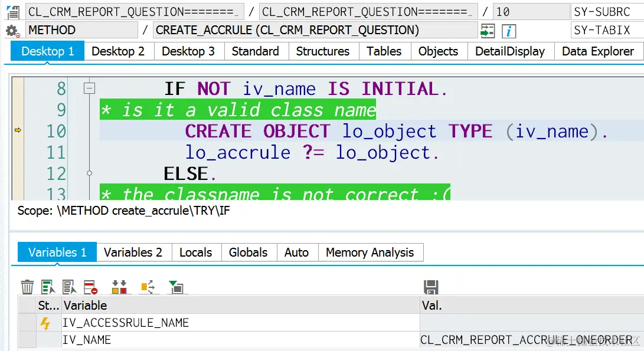Click the ELSE statement on line 12
Screen dimensions: 644x351
point(190,174)
